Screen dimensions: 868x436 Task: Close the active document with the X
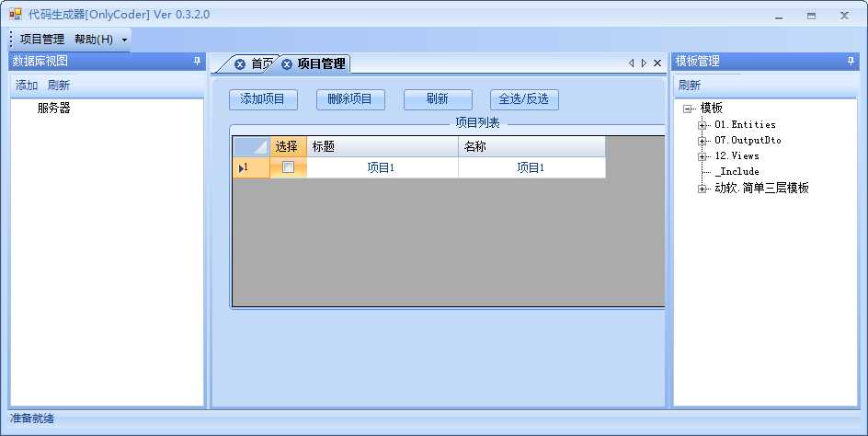pyautogui.click(x=657, y=63)
